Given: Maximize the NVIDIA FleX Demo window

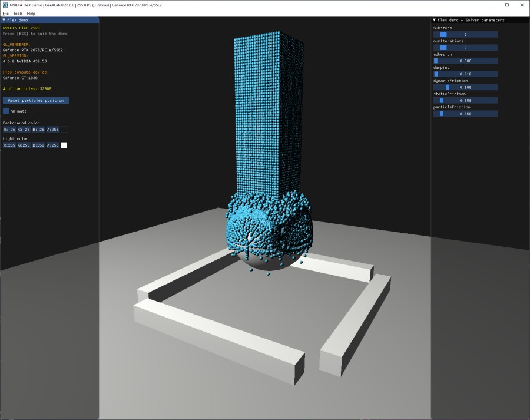Looking at the screenshot, I should (507, 5).
